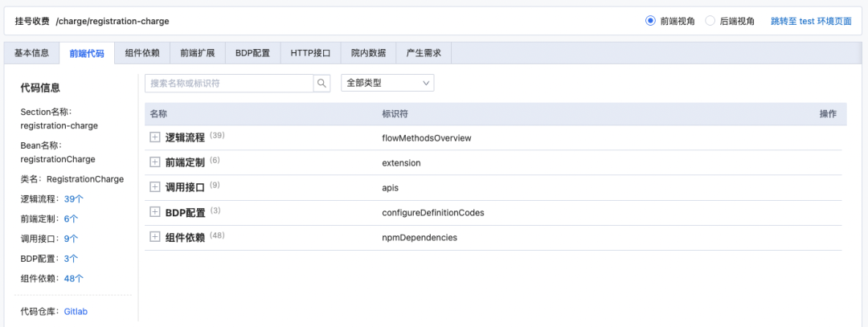Select the 前端视角 radio button
Screen dimensions: 868x327
pyautogui.click(x=650, y=21)
